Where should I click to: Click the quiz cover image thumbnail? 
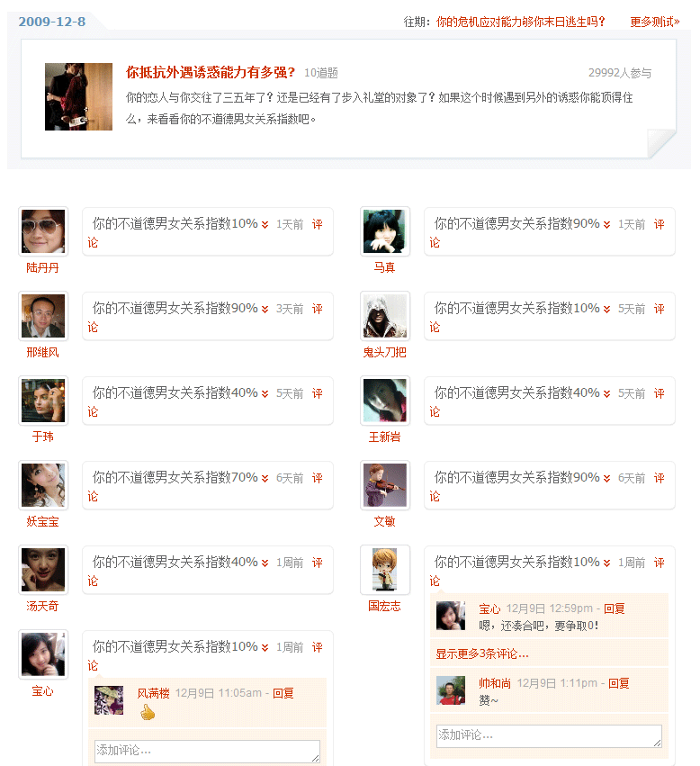pyautogui.click(x=78, y=96)
